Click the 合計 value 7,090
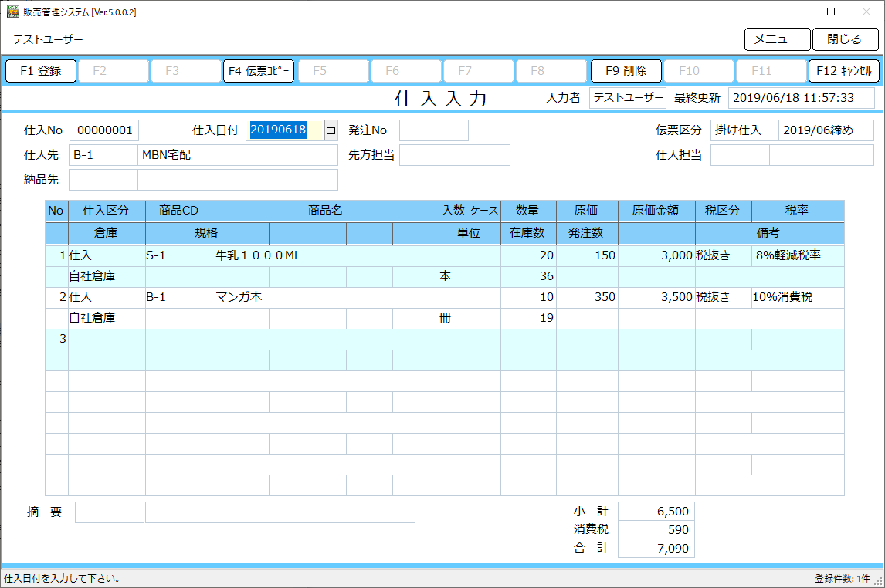Viewport: 885px width, 588px height. (656, 549)
